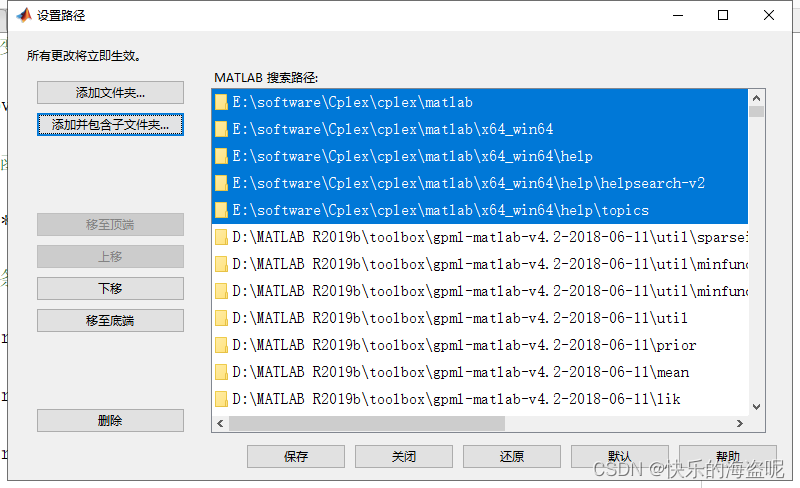Click folder icon beside util\sparse path
The width and height of the screenshot is (800, 488).
221,237
